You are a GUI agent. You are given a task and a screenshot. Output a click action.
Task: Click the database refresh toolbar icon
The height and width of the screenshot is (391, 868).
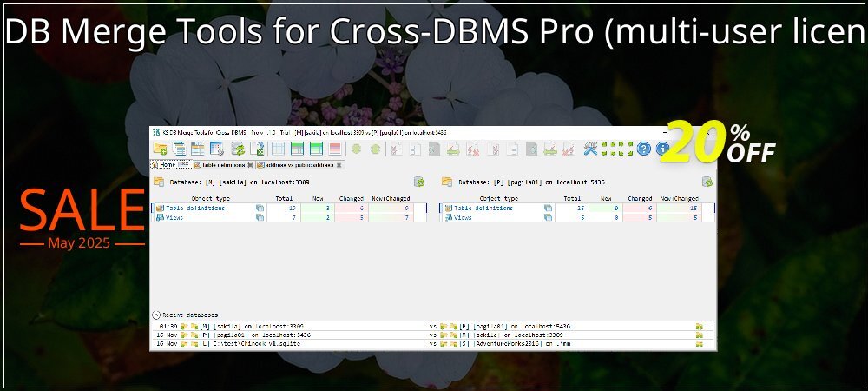[238, 149]
